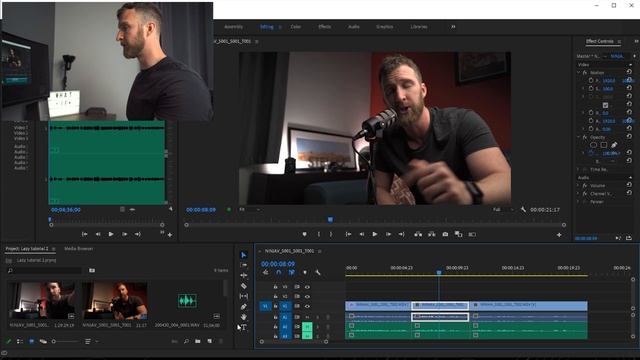Image resolution: width=640 pixels, height=360 pixels.
Task: Toggle Snap in timeline magnet icon
Action: [x=278, y=272]
